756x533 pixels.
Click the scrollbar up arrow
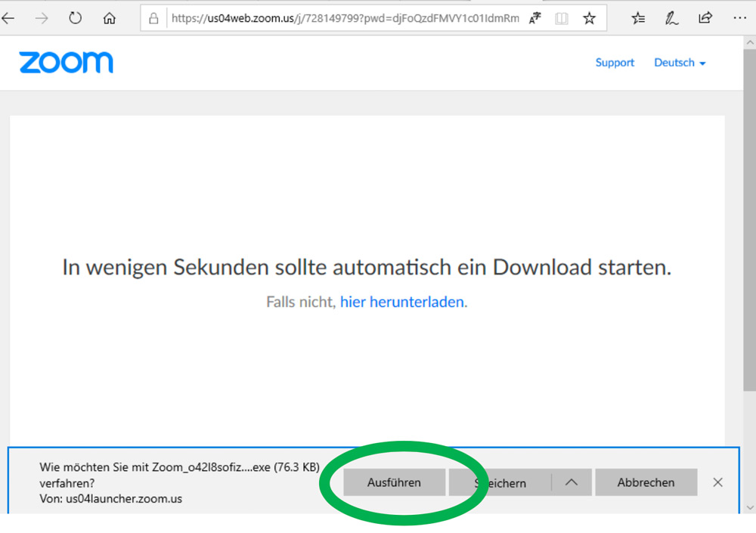pyautogui.click(x=750, y=42)
